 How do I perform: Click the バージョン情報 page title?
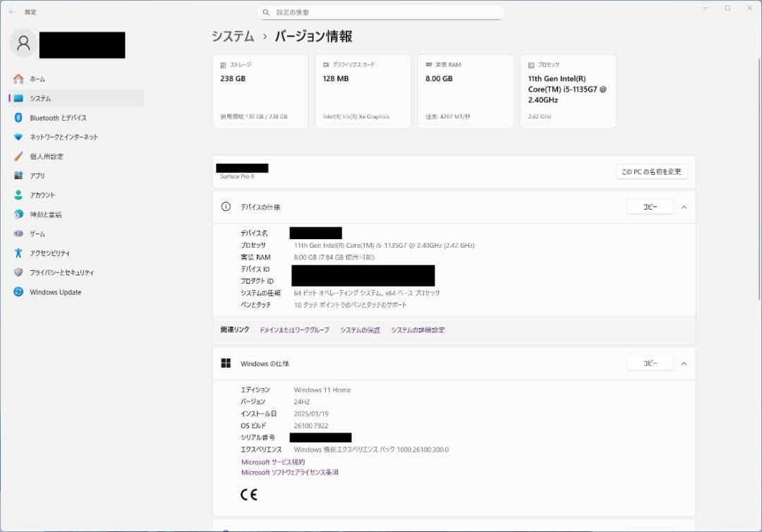313,37
